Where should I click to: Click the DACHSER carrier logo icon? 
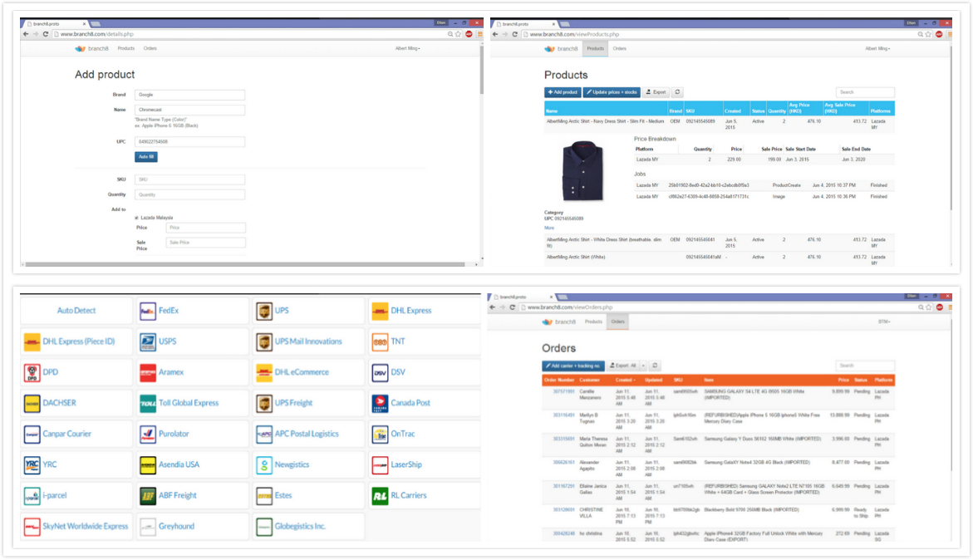(32, 403)
